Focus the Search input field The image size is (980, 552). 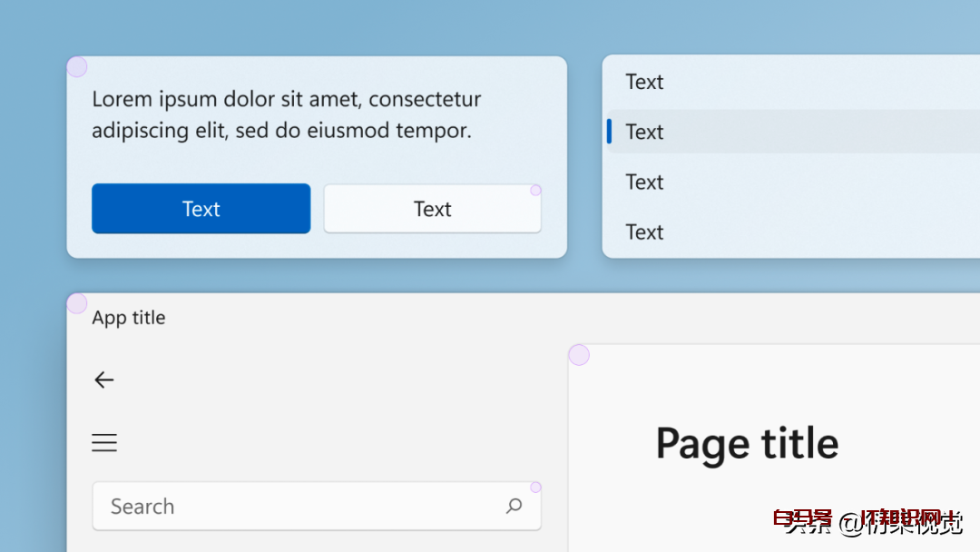299,507
